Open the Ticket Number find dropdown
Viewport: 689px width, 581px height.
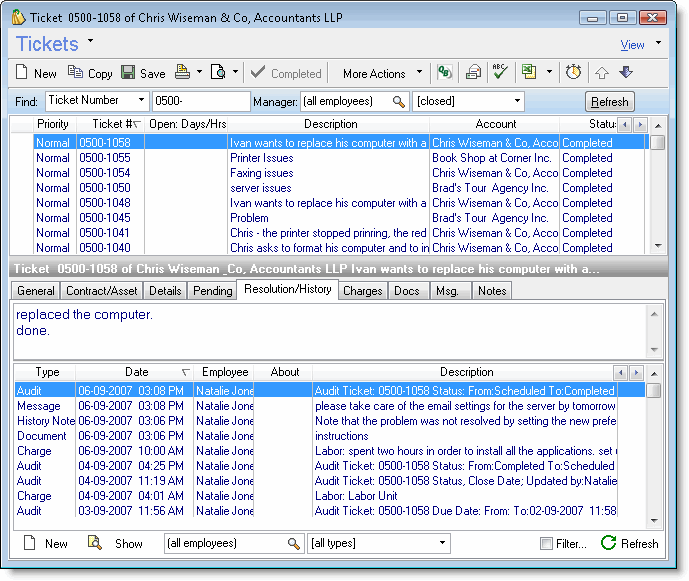click(140, 101)
